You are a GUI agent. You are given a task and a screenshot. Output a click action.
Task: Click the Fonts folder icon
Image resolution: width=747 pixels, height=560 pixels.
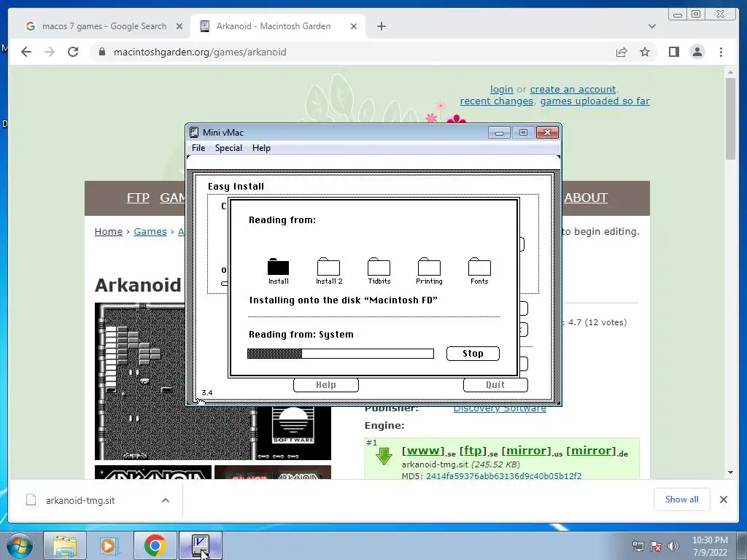coord(479,267)
